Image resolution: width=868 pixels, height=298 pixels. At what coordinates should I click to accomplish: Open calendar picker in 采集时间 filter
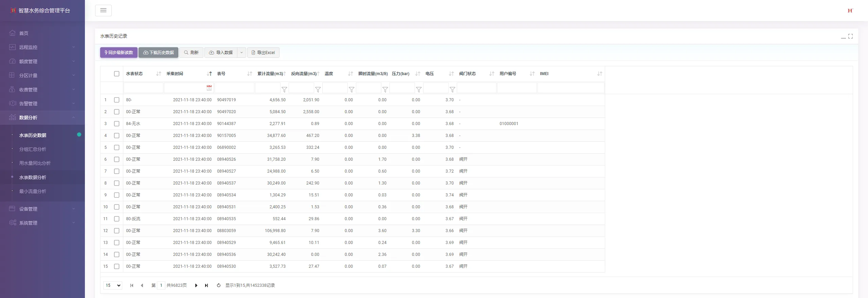[209, 88]
